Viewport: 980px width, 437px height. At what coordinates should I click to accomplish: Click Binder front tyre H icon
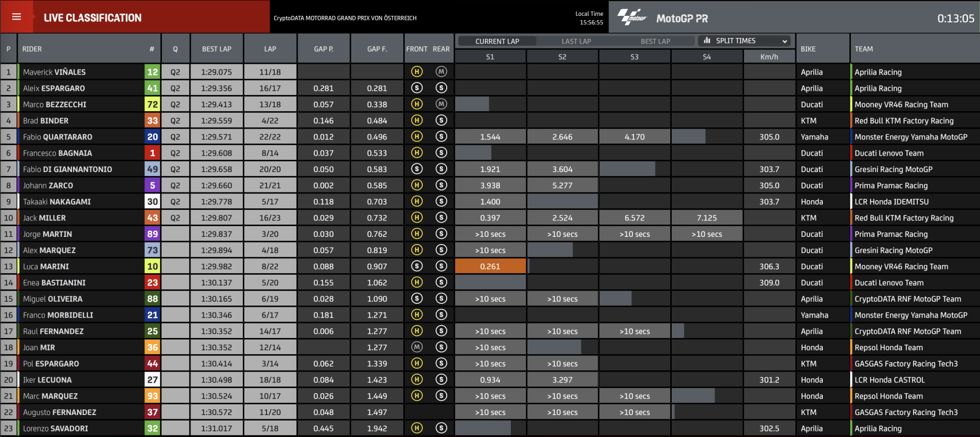(416, 120)
